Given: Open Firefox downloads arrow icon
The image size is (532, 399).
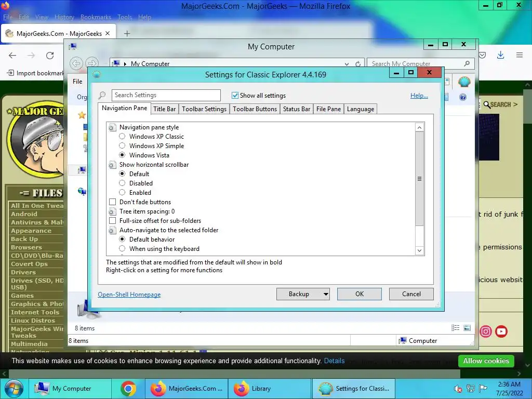Looking at the screenshot, I should click(x=500, y=55).
